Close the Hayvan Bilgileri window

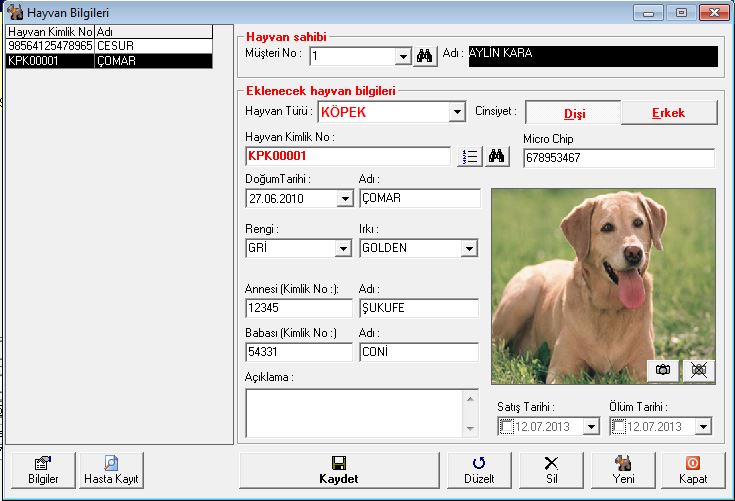[714, 13]
